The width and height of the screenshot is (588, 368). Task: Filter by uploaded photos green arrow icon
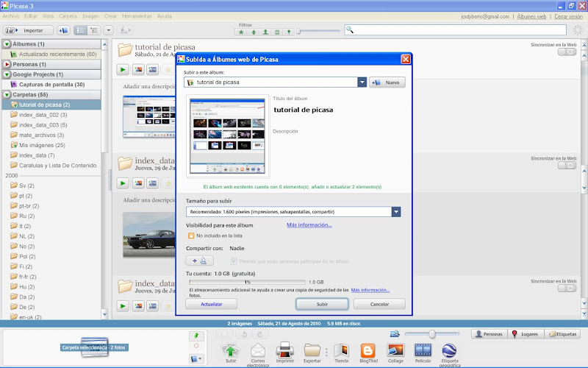click(x=254, y=32)
